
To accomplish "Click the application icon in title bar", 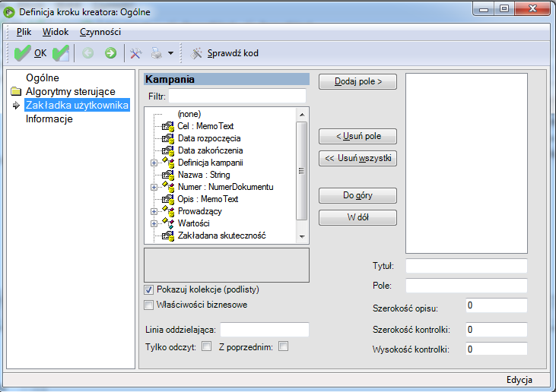I will [x=9, y=12].
